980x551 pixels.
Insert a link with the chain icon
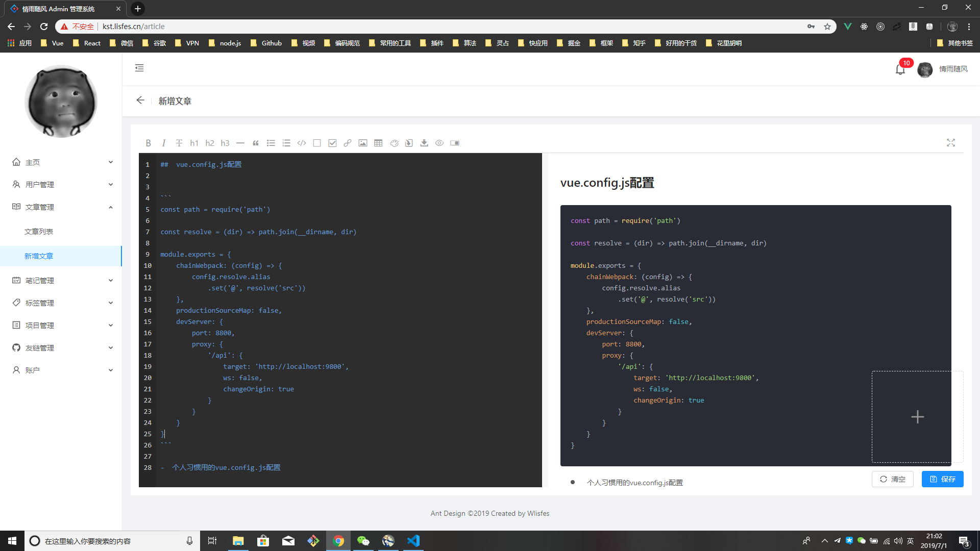pyautogui.click(x=348, y=143)
